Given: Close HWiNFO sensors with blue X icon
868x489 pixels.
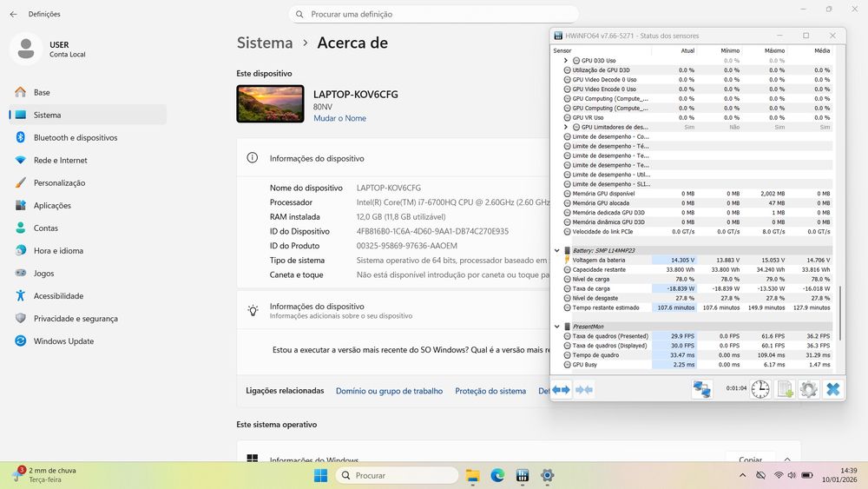Looking at the screenshot, I should point(833,389).
